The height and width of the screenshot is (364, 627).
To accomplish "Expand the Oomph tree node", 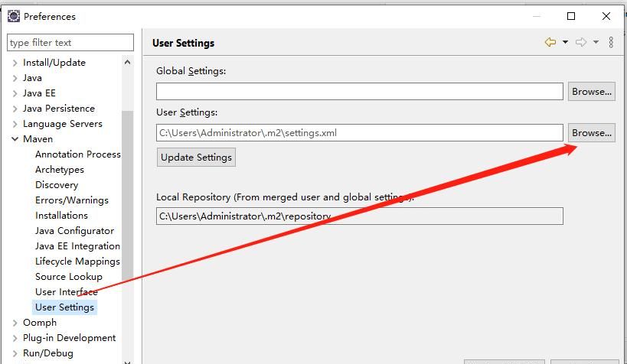I will pos(15,323).
